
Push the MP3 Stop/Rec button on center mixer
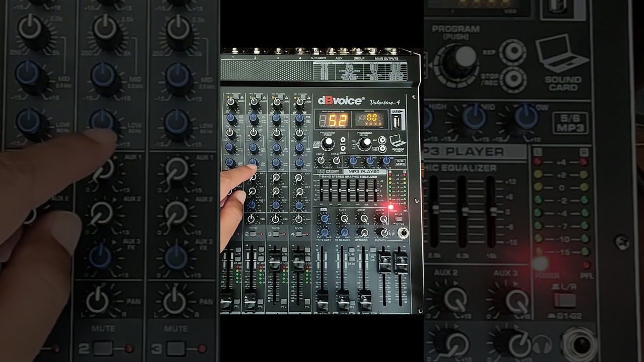[x=382, y=149]
